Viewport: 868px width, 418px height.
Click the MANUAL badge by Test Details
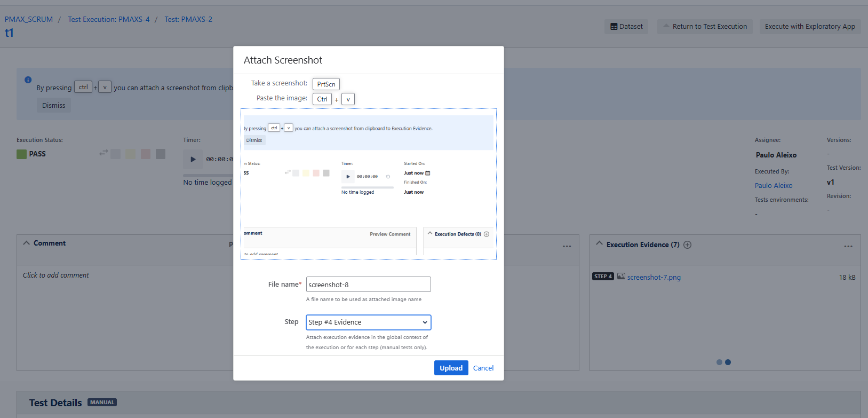click(x=102, y=403)
